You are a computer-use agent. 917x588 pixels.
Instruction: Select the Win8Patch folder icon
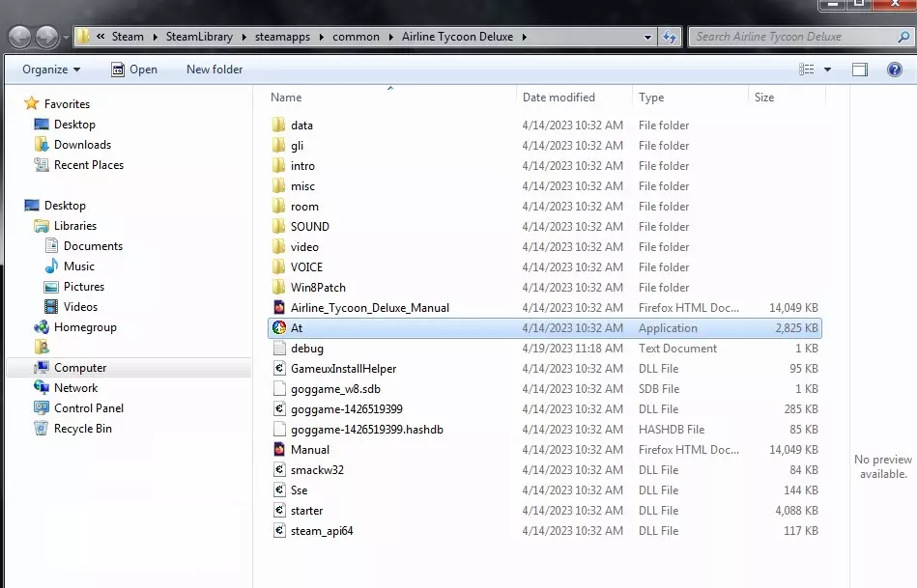click(279, 287)
